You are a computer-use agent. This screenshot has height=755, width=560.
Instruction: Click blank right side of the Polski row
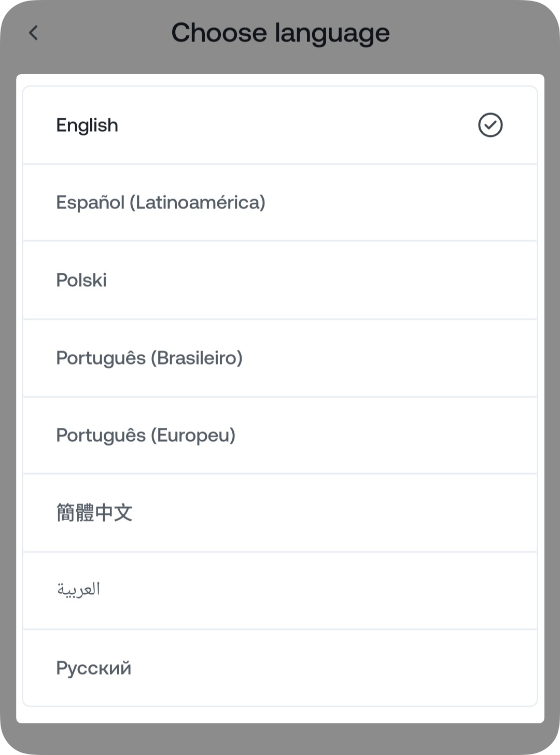441,280
